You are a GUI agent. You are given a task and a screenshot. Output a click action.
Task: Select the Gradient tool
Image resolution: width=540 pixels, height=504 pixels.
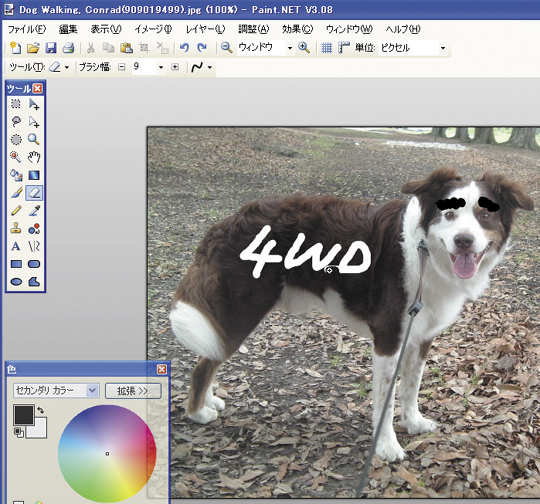click(34, 175)
